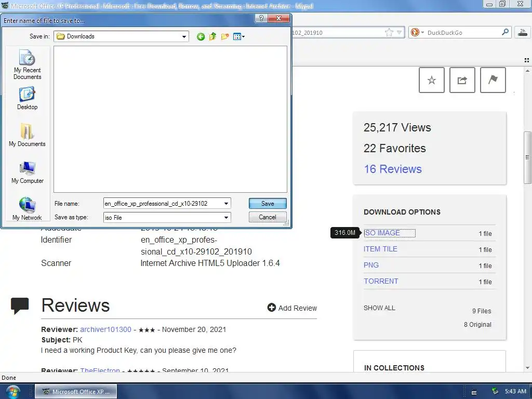The height and width of the screenshot is (399, 532).
Task: Click the 22 Favorites text
Action: pos(395,148)
